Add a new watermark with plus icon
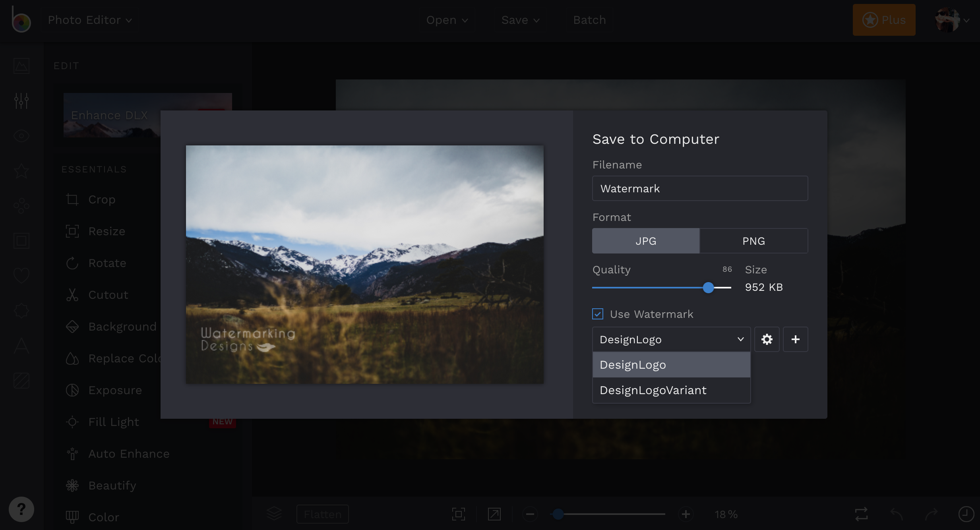 click(x=796, y=339)
